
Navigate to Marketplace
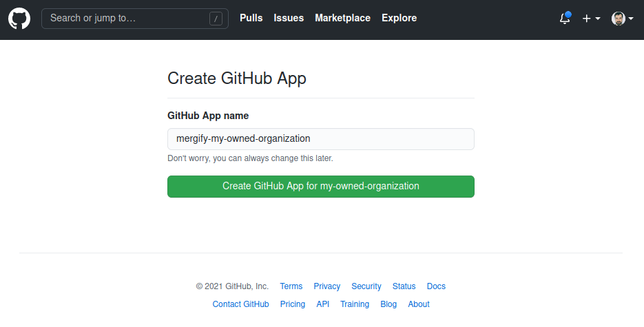tap(342, 18)
